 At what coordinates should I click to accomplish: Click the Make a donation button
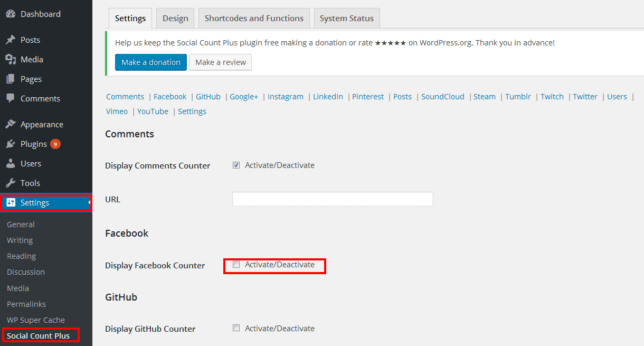(x=150, y=62)
